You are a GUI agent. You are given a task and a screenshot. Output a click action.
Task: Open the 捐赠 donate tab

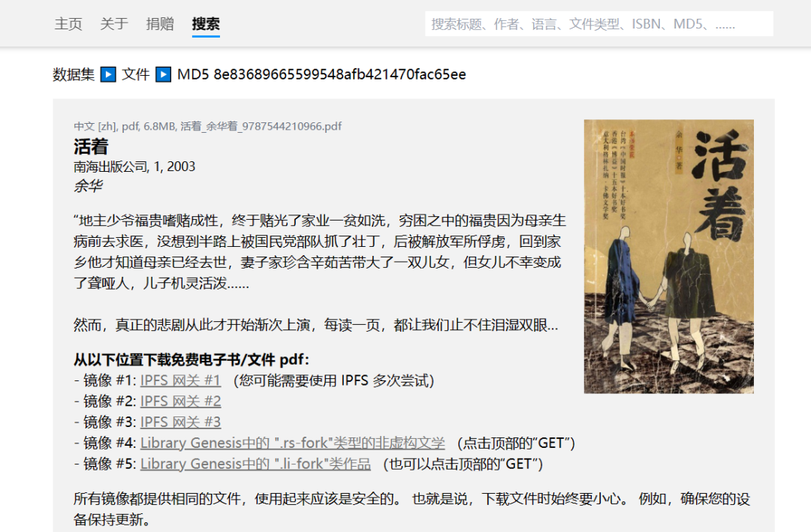tap(160, 24)
